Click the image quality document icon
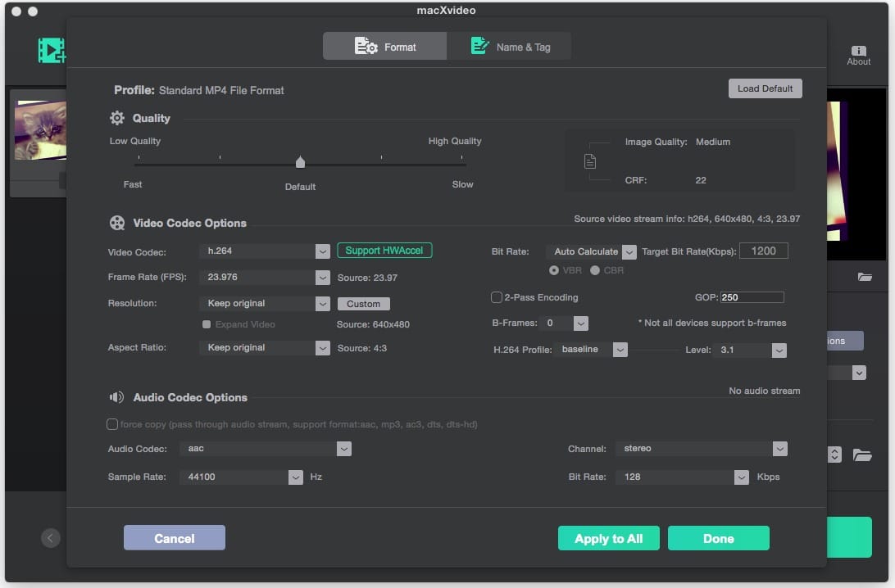895x588 pixels. coord(590,161)
